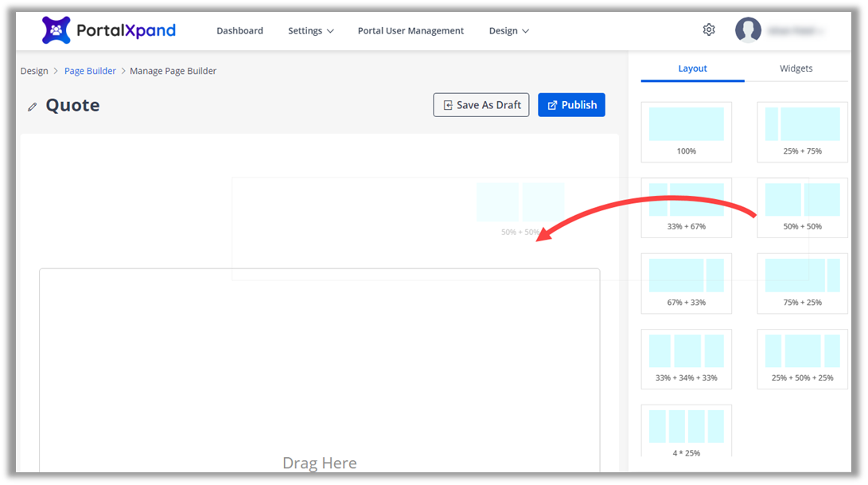Expand the Design dropdown menu
The height and width of the screenshot is (485, 868).
(508, 31)
